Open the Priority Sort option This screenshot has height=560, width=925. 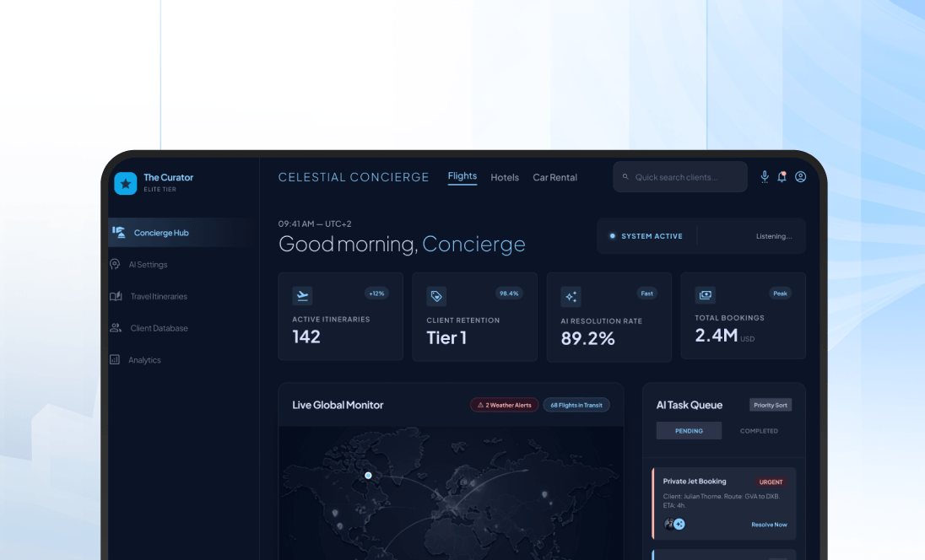770,405
